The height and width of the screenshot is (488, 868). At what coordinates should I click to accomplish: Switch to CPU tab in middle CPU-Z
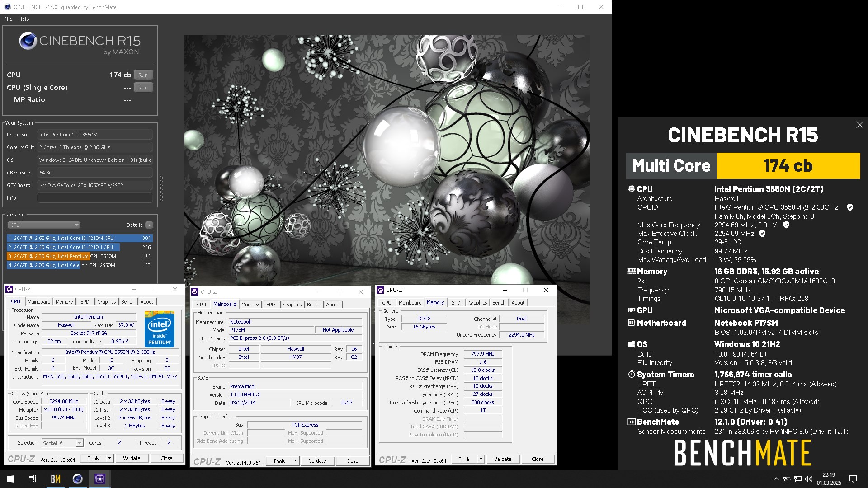202,305
